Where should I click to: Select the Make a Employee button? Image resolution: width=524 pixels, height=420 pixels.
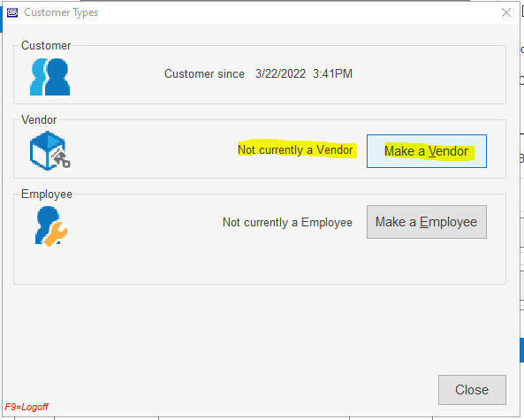tap(427, 222)
